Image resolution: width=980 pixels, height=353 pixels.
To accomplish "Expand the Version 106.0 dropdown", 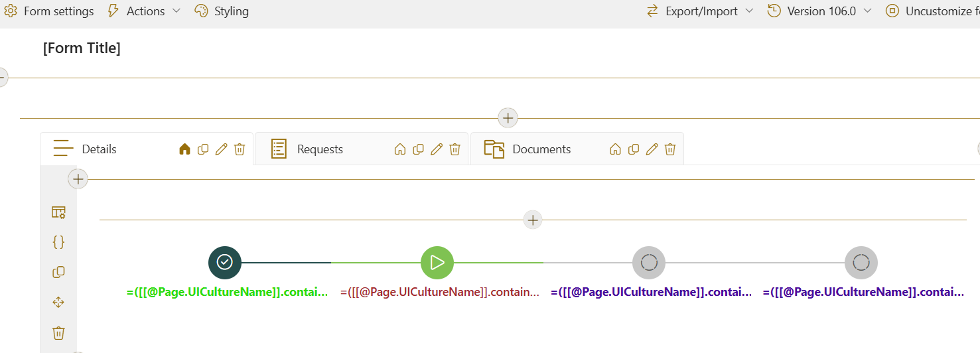I will point(819,11).
